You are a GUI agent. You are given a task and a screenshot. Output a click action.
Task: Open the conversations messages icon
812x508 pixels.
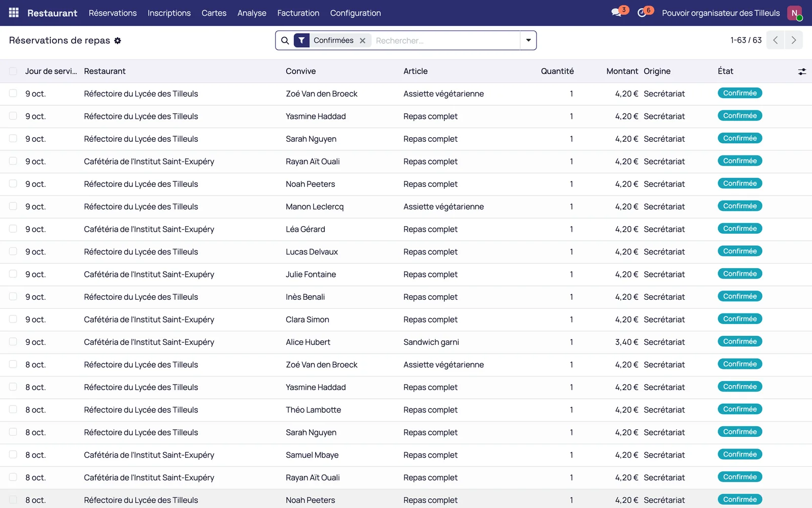click(x=617, y=13)
